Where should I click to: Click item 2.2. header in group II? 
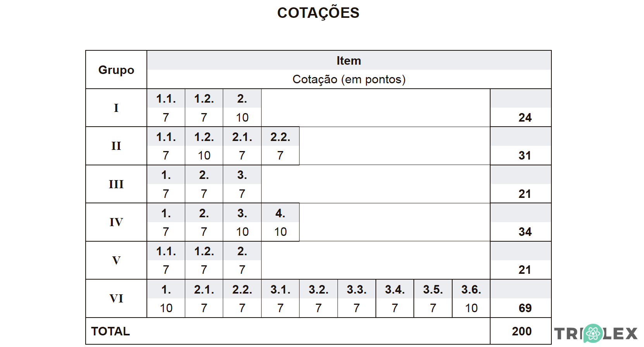coord(280,137)
